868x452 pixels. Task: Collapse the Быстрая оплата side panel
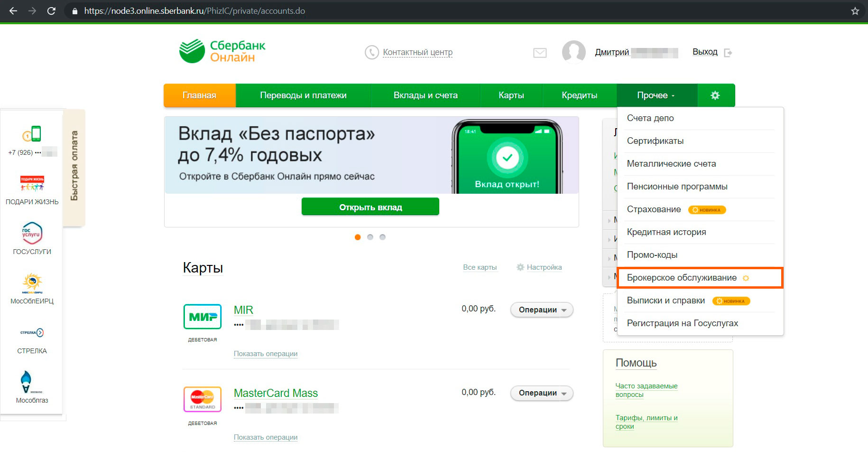(x=74, y=166)
